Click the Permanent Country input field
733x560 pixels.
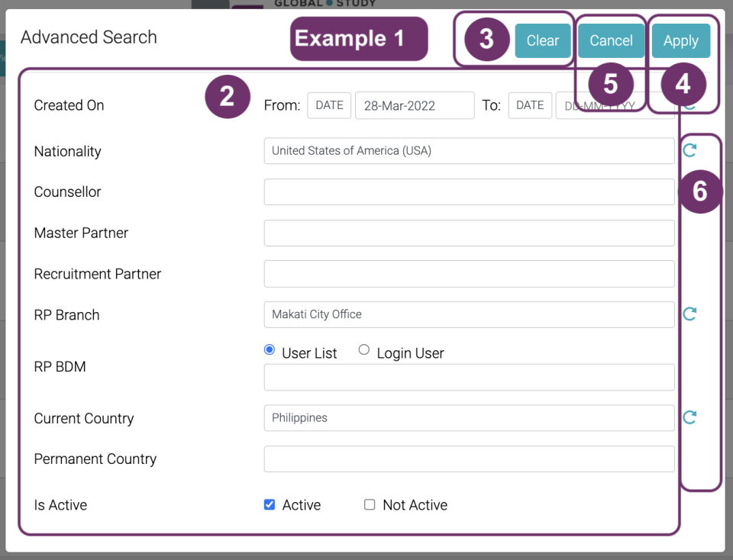pyautogui.click(x=469, y=459)
